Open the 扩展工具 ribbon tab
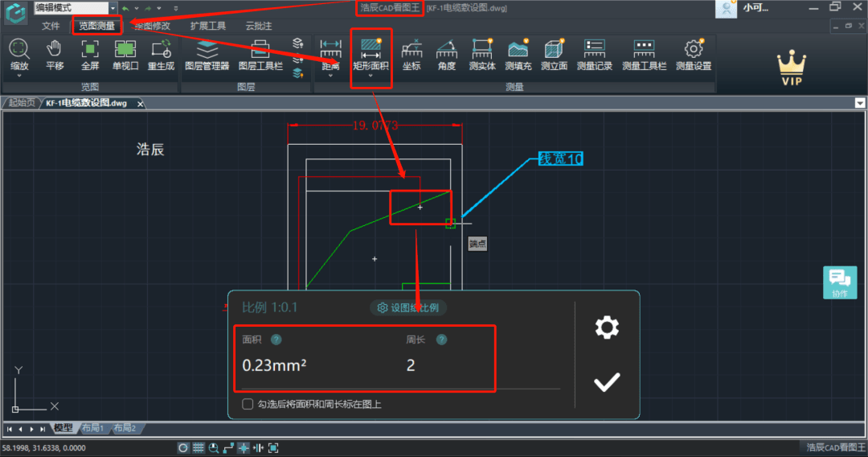The height and width of the screenshot is (457, 868). click(207, 26)
